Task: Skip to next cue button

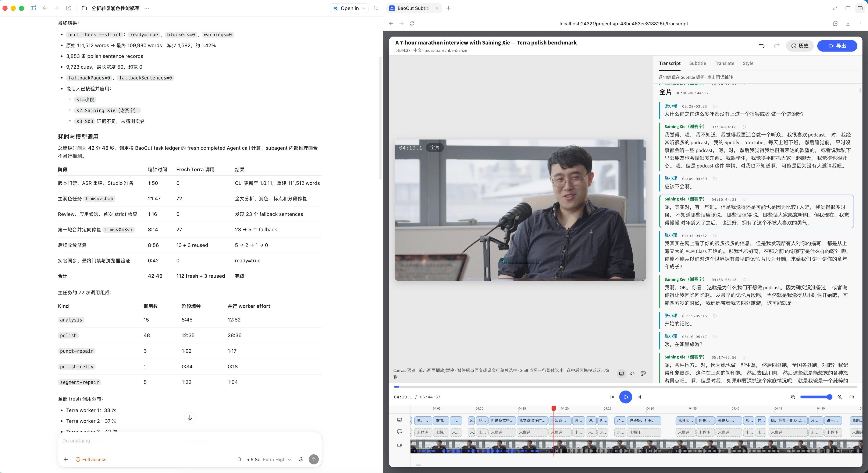Action: point(639,397)
